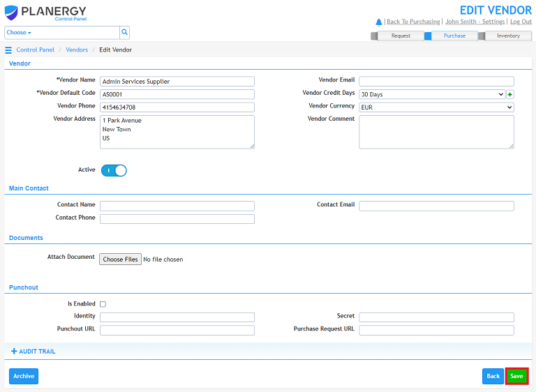
Task: Check the Is Enabled punchout checkbox
Action: pos(103,304)
